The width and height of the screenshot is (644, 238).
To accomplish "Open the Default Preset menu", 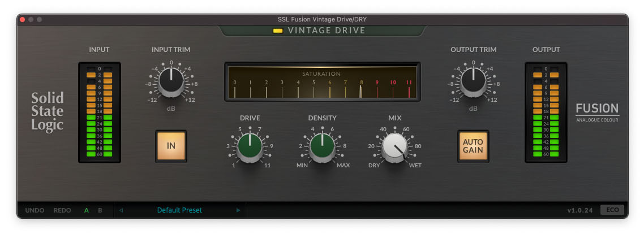I will [x=179, y=210].
